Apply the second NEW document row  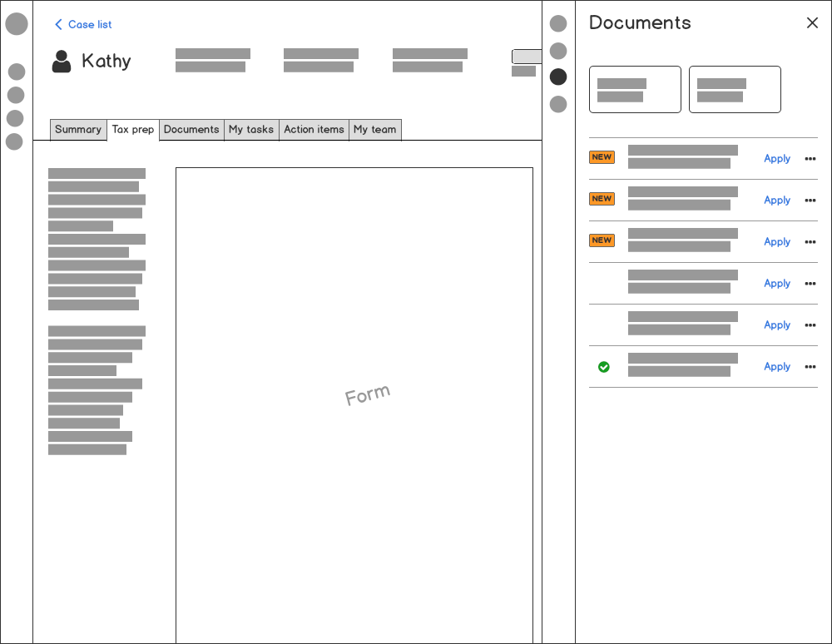777,200
